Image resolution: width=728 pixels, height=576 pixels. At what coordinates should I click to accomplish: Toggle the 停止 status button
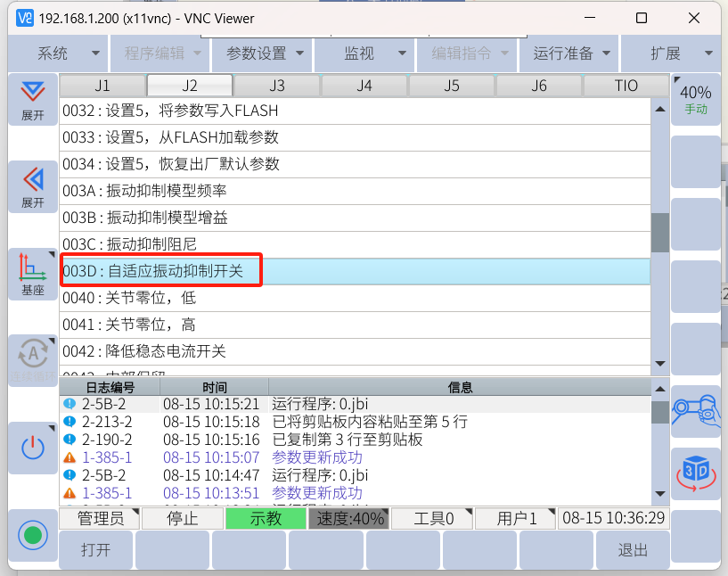183,519
